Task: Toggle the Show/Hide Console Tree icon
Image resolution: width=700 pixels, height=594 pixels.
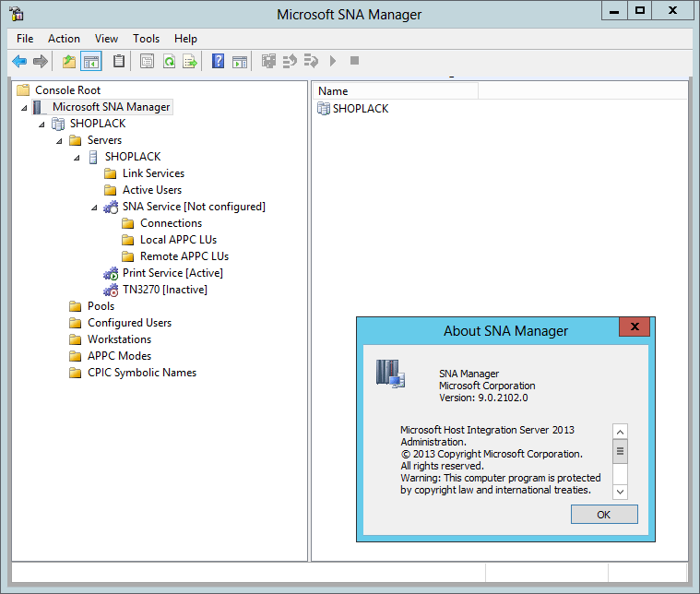Action: click(91, 61)
